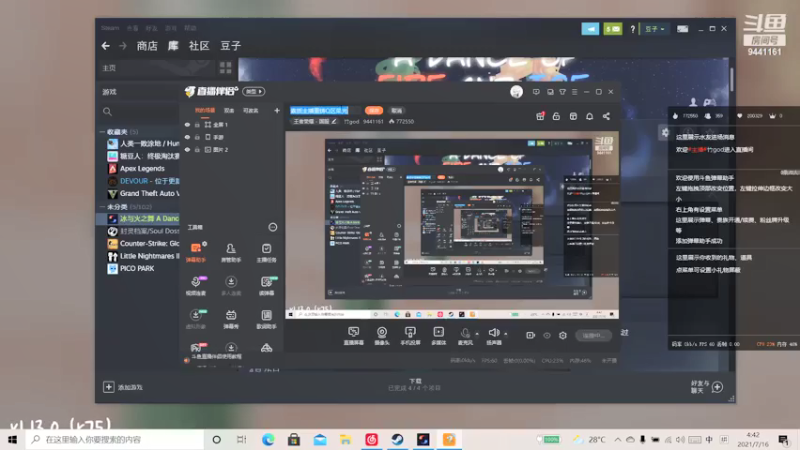
Task: Click mode switch pill next to app logo
Action: tap(254, 91)
